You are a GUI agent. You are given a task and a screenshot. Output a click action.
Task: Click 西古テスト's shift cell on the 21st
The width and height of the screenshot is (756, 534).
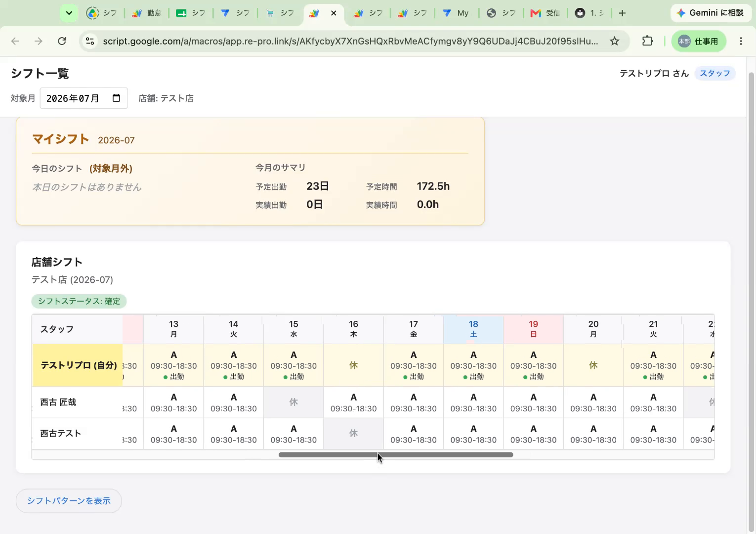pos(653,434)
